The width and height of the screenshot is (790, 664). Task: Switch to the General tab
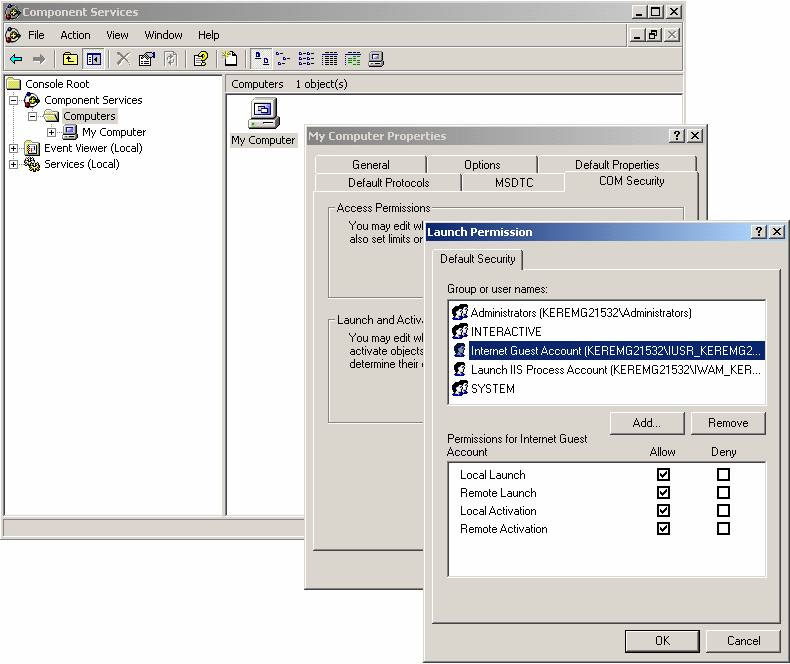370,165
